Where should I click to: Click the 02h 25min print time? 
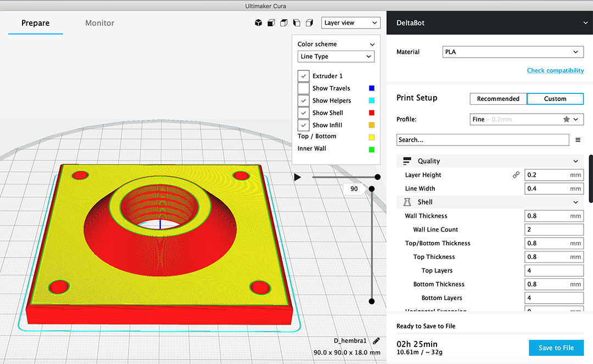[417, 344]
